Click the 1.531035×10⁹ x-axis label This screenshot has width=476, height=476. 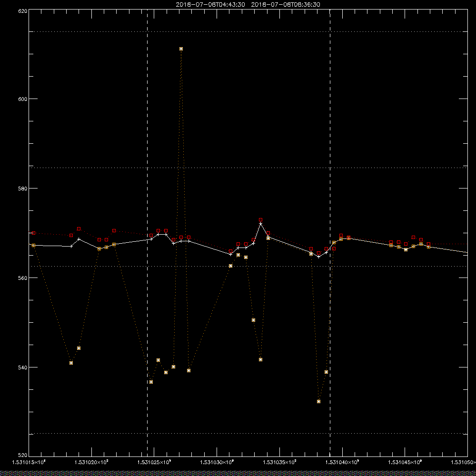click(x=279, y=462)
